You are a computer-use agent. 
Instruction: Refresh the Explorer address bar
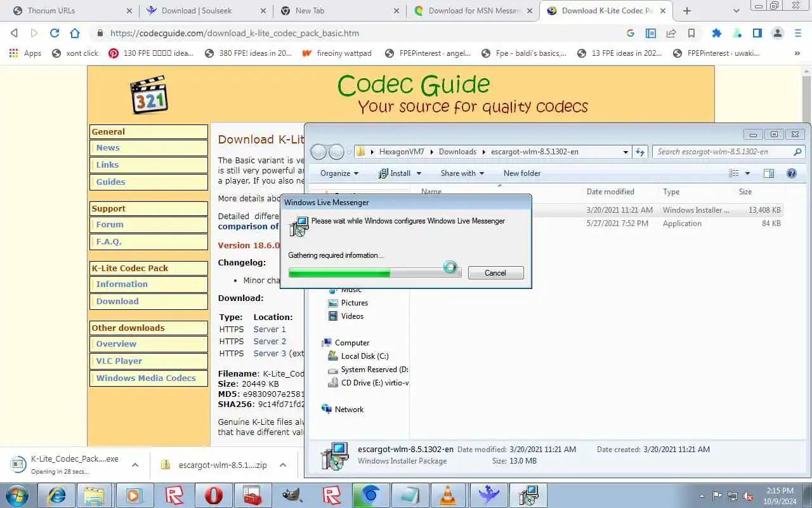(641, 152)
